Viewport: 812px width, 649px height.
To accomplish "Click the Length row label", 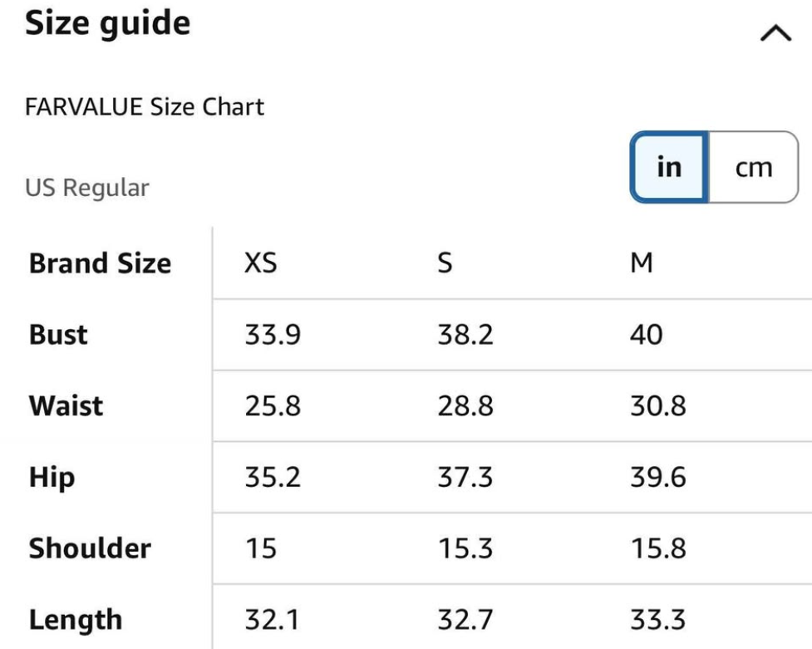I will coord(76,620).
